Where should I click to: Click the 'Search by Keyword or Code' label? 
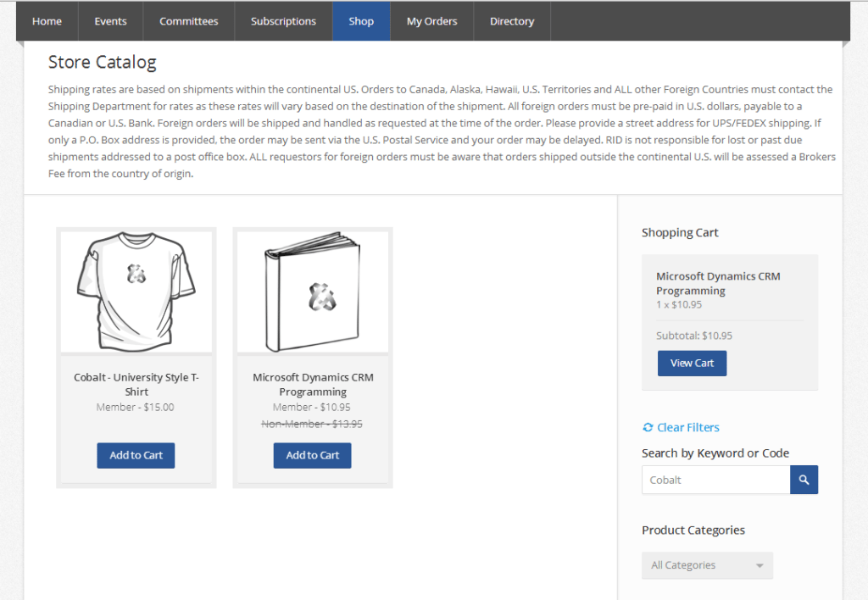pos(715,453)
